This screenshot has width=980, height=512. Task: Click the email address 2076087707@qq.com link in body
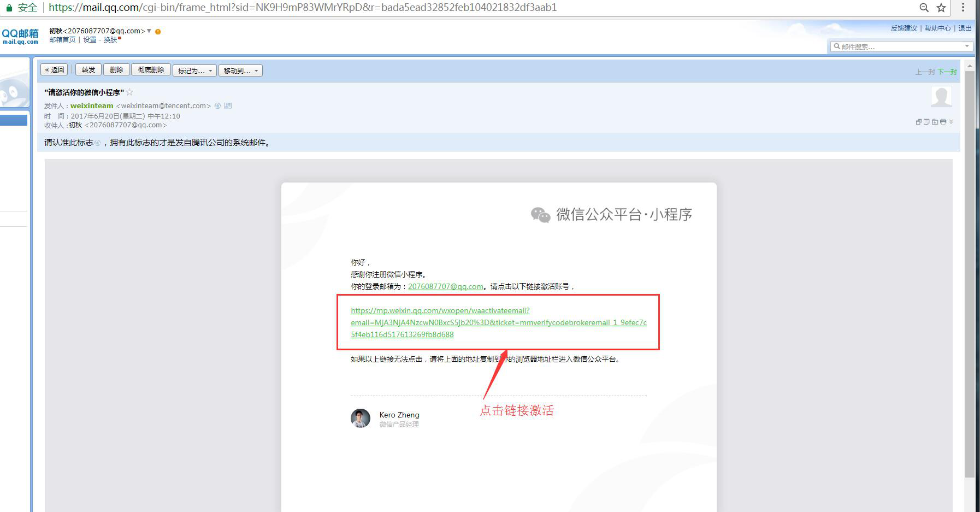tap(446, 286)
